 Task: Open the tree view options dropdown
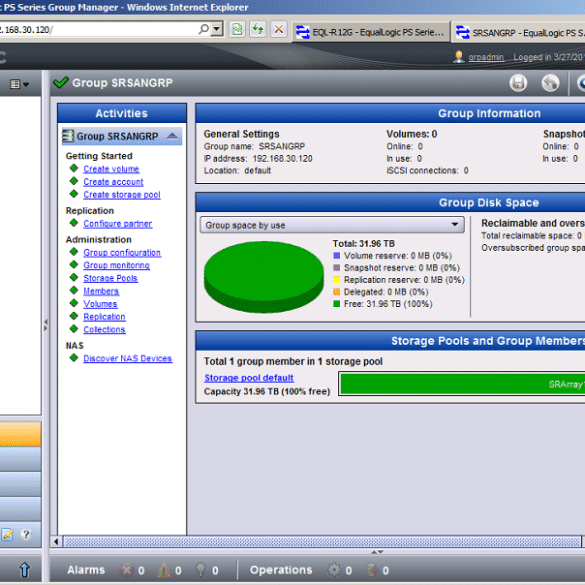[19, 84]
